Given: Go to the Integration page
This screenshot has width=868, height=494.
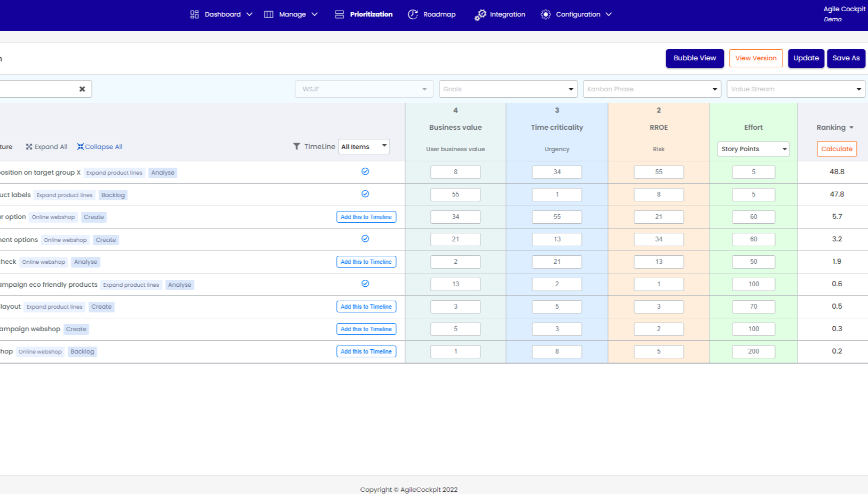Looking at the screenshot, I should click(x=508, y=14).
